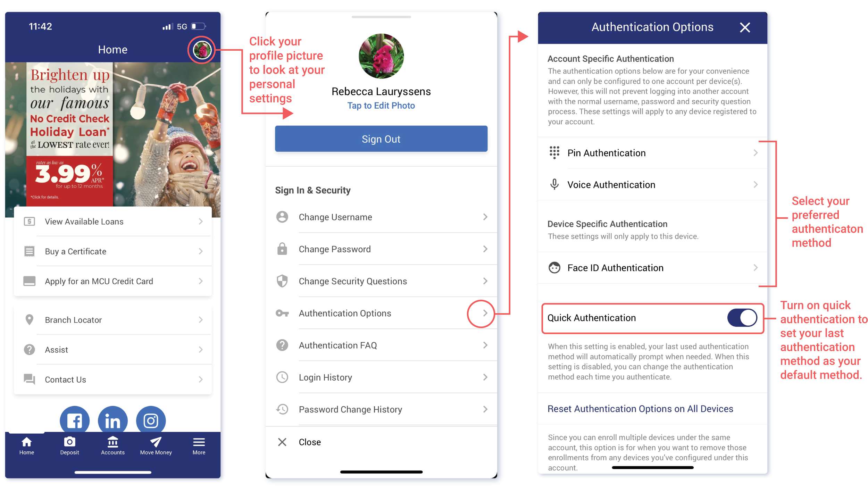Click the Move Money send icon
Image resolution: width=868 pixels, height=501 pixels.
click(x=156, y=441)
